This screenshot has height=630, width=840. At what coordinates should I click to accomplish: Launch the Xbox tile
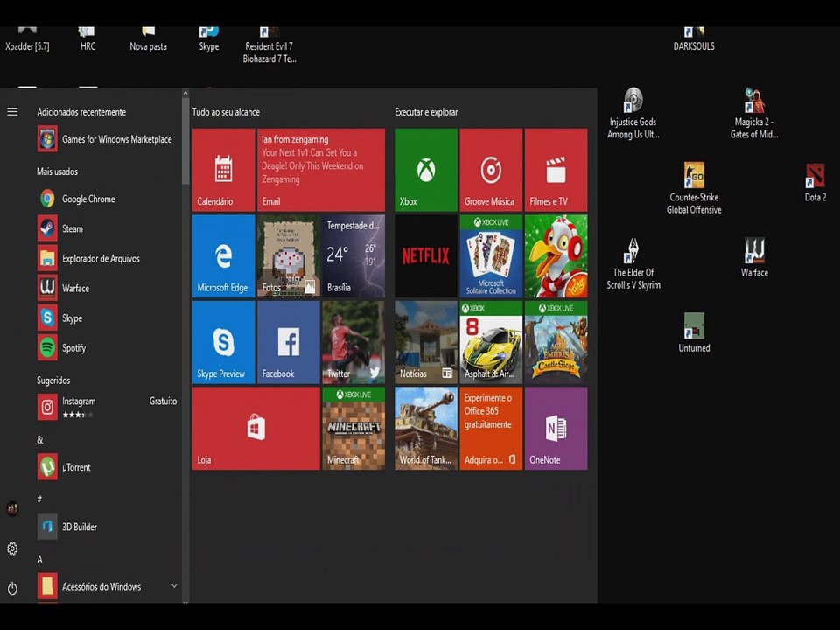click(x=425, y=170)
